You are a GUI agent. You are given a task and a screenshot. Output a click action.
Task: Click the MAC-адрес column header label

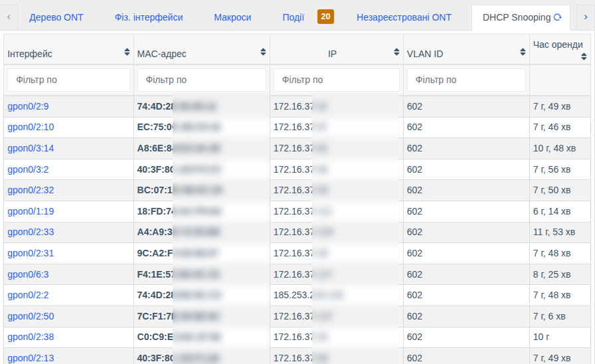click(x=161, y=54)
